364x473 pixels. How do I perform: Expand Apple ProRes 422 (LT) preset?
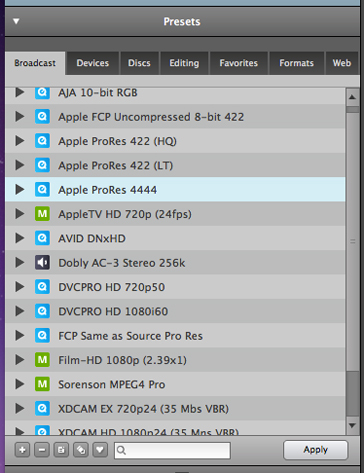click(x=20, y=165)
